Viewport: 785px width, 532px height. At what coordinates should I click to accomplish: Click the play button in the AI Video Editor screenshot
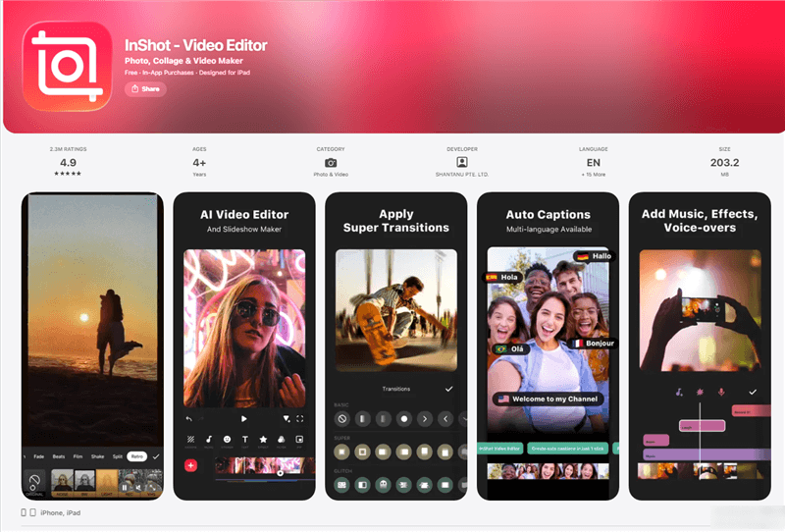[243, 419]
